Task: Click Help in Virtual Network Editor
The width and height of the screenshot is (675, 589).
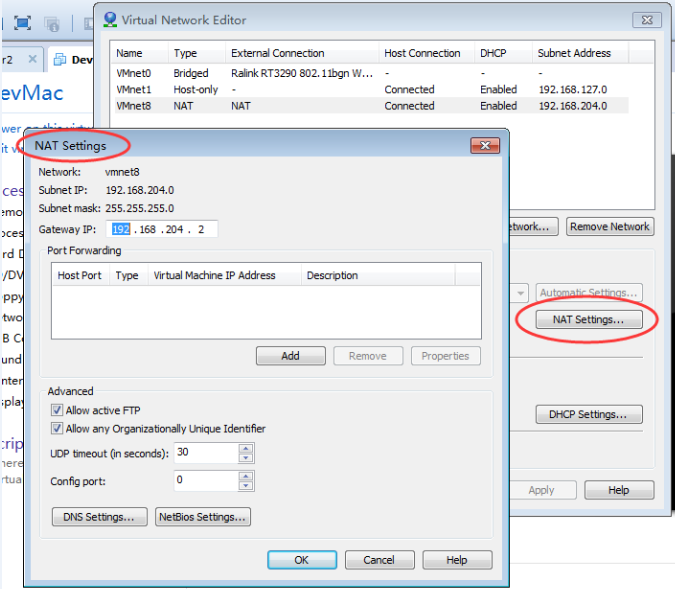Action: [x=619, y=490]
